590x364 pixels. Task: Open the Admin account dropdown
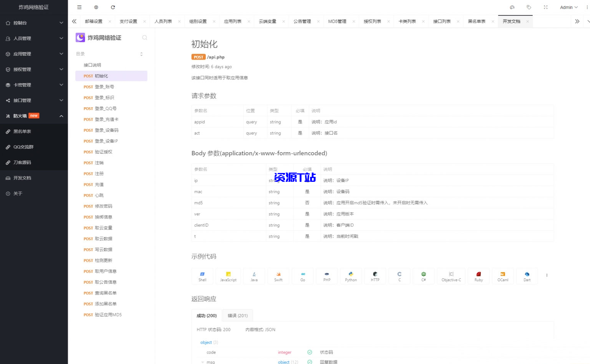coord(568,7)
